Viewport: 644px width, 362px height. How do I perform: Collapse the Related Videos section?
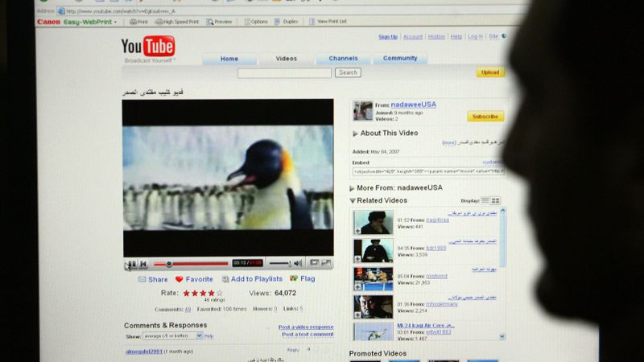click(x=378, y=200)
